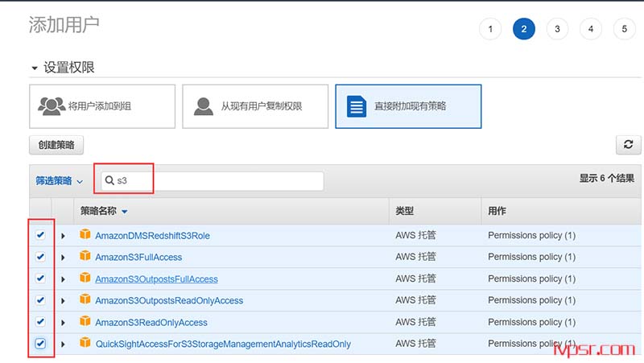Collapse the 设置权限 section
Screen dimensions: 644x363
[x=35, y=68]
